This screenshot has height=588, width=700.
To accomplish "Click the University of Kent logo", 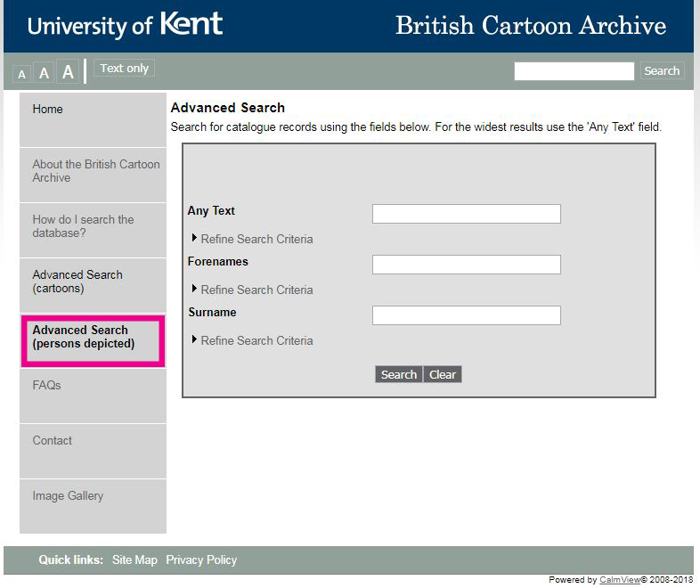I will coord(125,25).
